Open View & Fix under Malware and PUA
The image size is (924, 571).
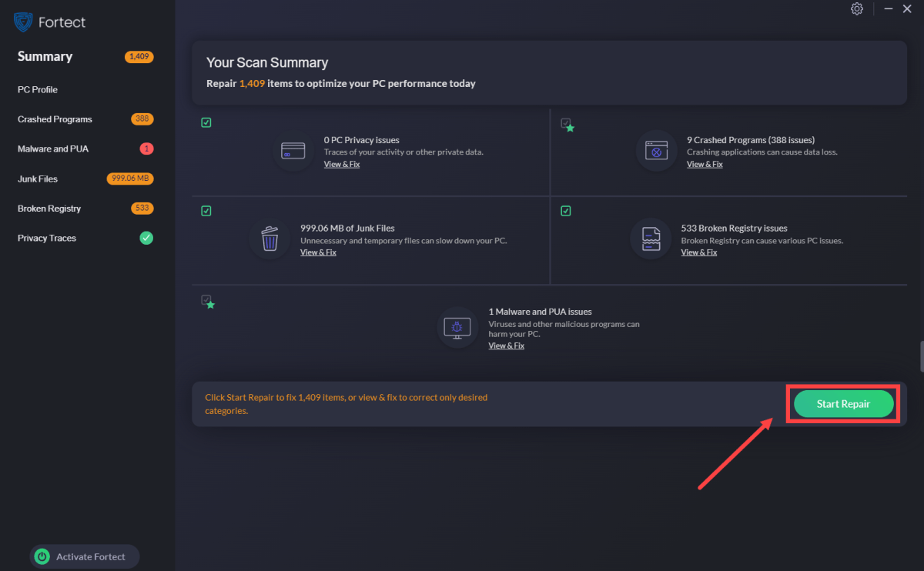tap(506, 345)
